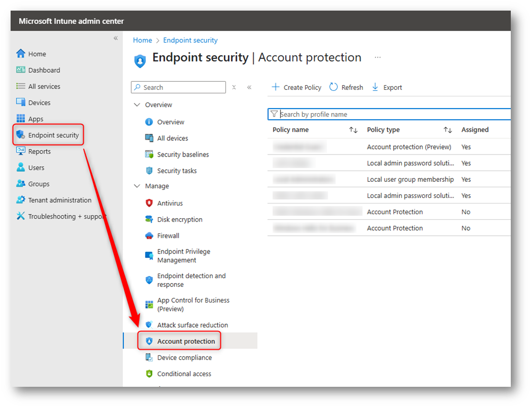The width and height of the screenshot is (532, 408).
Task: Click the Disk encryption icon
Action: [x=149, y=220]
